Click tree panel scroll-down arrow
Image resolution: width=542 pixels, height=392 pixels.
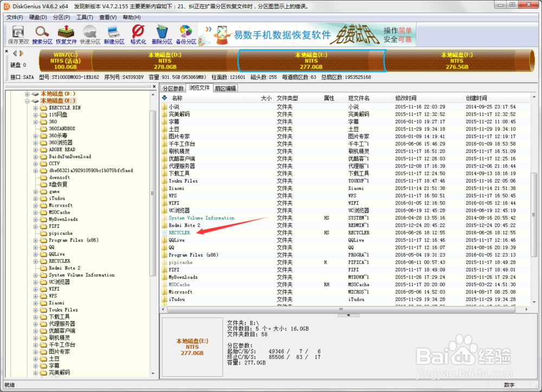click(153, 374)
